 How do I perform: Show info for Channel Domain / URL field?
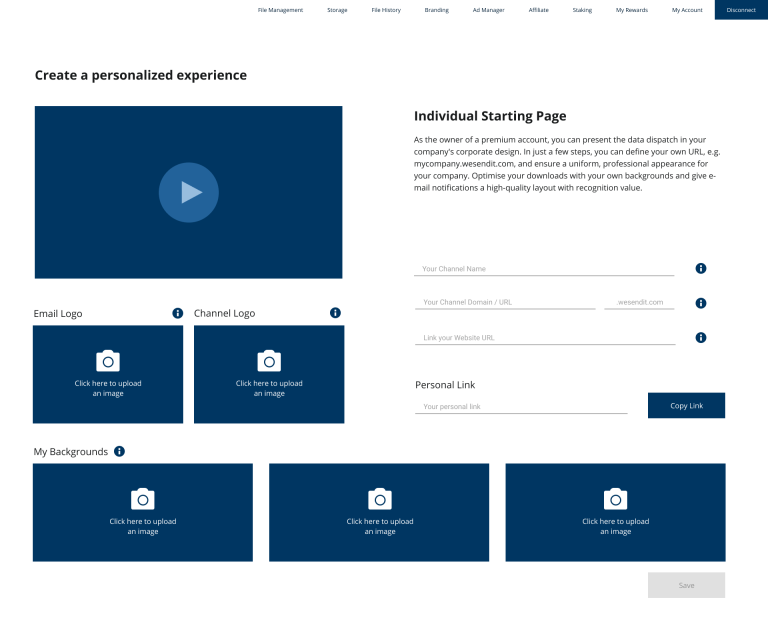701,303
